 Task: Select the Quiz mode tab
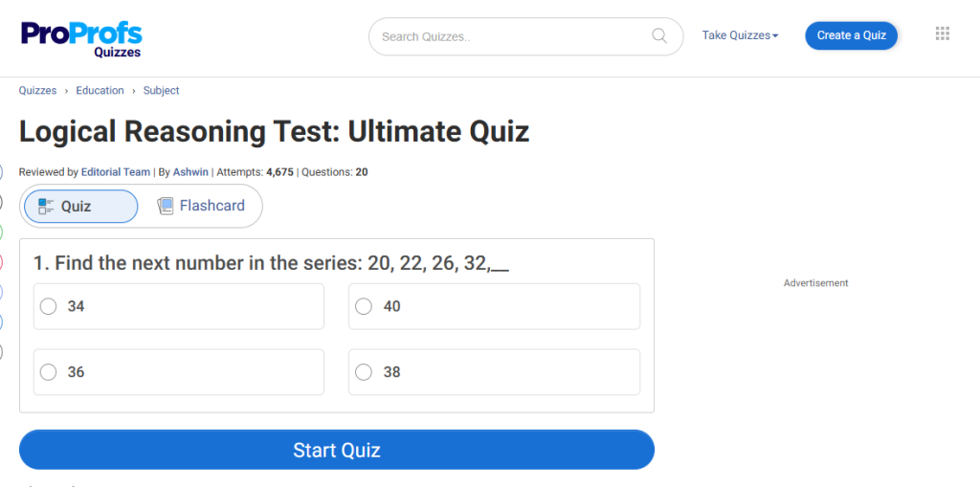pyautogui.click(x=80, y=206)
